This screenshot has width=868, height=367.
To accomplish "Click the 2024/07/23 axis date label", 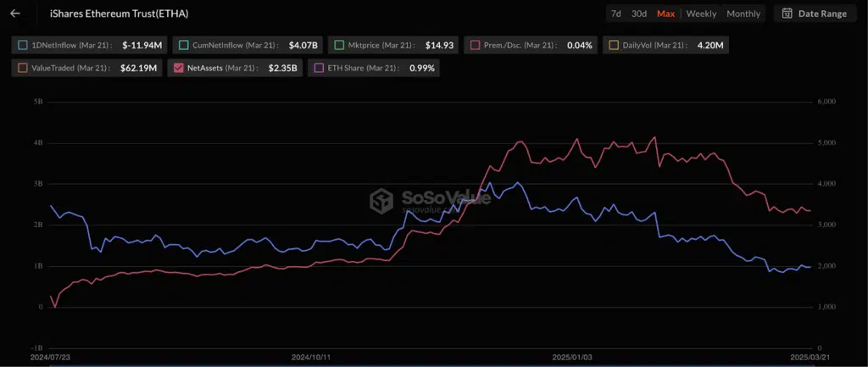I will click(x=50, y=358).
